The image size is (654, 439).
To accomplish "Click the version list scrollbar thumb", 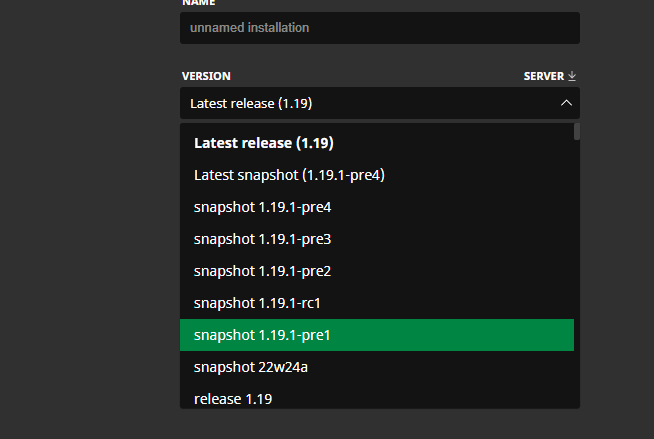I will (x=577, y=131).
